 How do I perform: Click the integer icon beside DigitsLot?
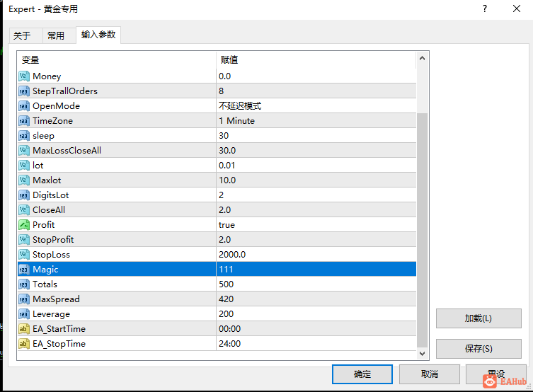(24, 195)
